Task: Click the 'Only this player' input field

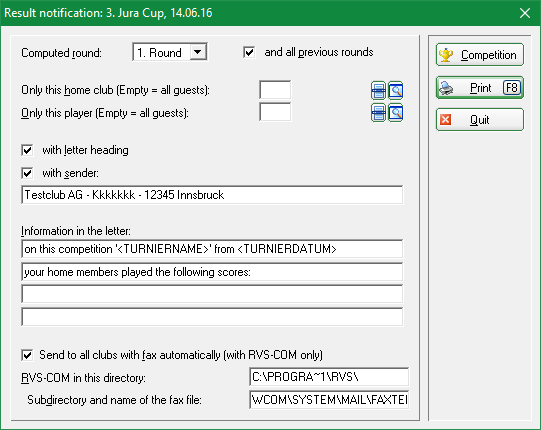Action: [x=275, y=112]
